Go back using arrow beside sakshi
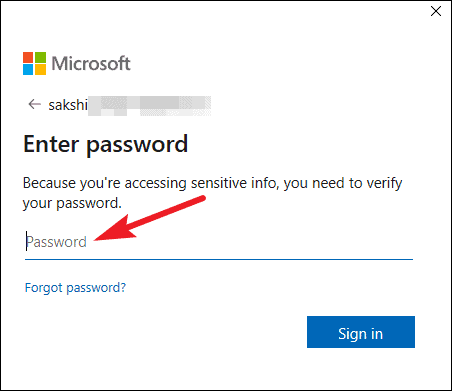Screen dimensions: 452x391 click(34, 104)
